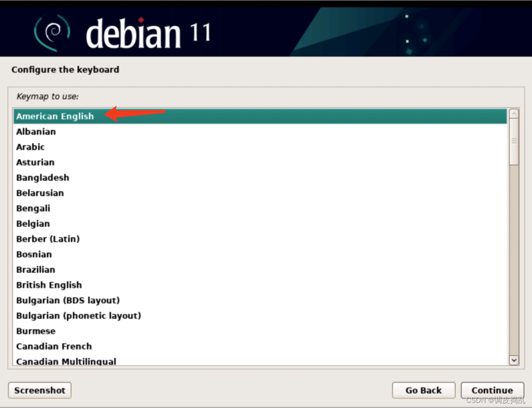Choose the Bangladesh keyboard layout

pyautogui.click(x=42, y=178)
